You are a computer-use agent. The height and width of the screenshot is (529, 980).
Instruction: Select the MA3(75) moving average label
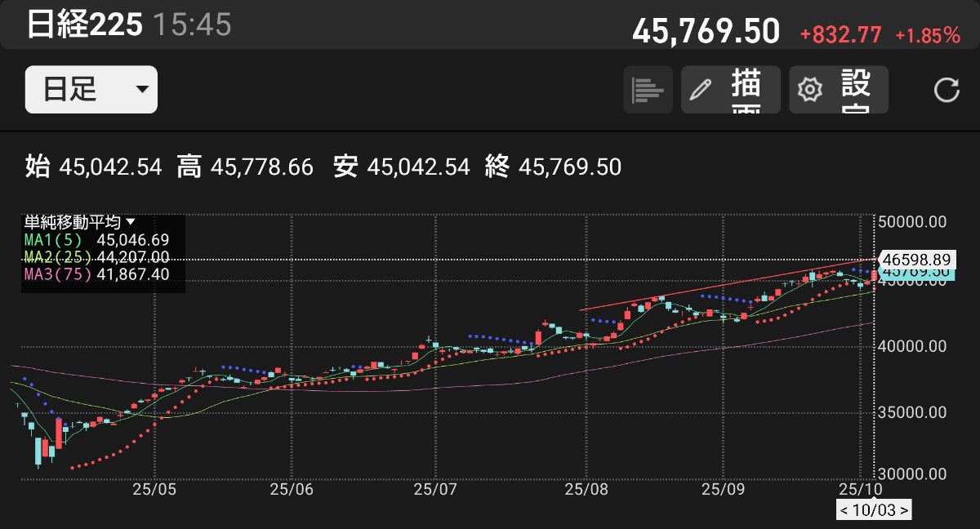[x=57, y=274]
